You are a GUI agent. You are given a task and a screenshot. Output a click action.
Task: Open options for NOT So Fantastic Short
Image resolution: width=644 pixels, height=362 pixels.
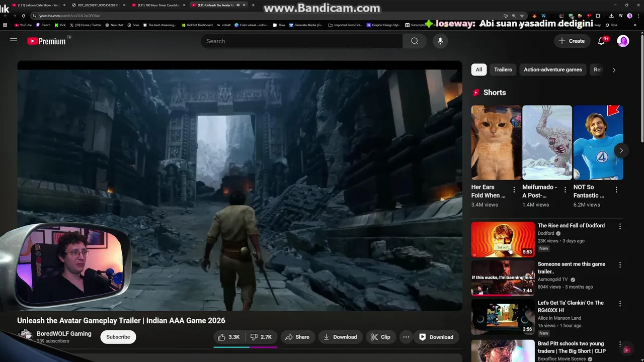point(616,190)
